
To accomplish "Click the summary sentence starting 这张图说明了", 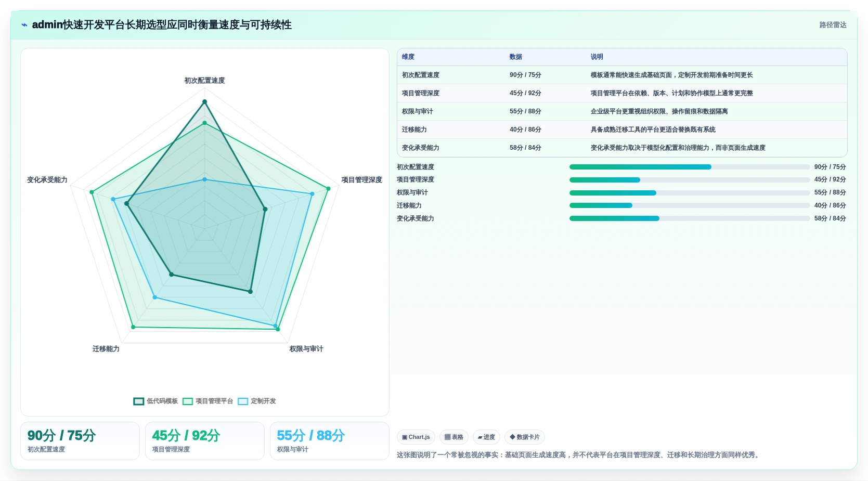I will [x=579, y=455].
